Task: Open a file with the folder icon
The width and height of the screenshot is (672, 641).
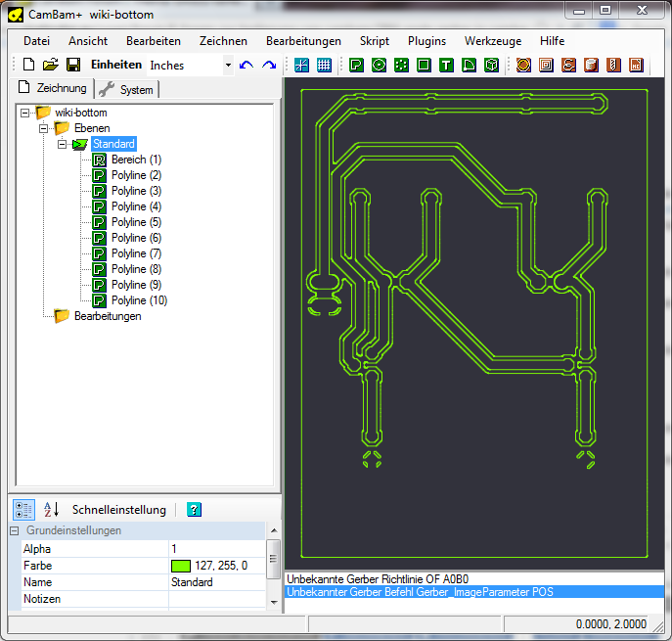Action: coord(51,65)
